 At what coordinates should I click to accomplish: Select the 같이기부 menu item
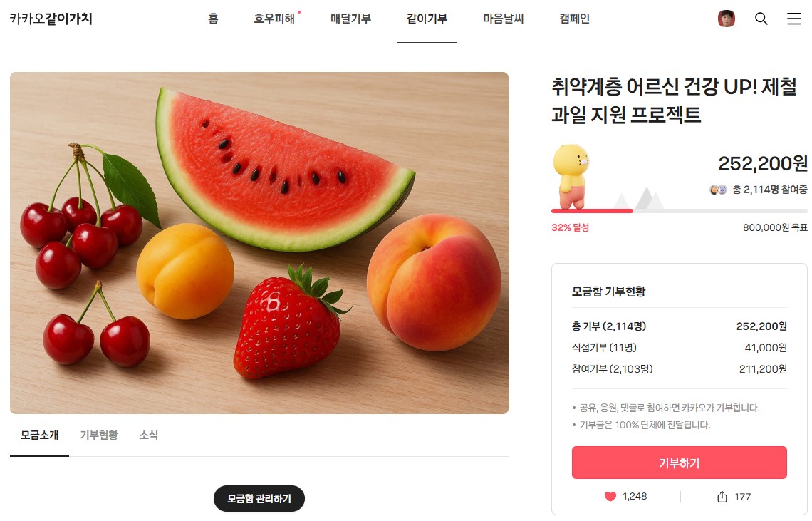pyautogui.click(x=427, y=19)
